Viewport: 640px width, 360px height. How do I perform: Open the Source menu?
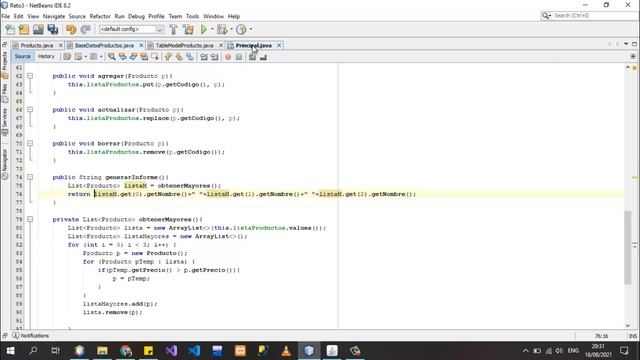pos(77,16)
